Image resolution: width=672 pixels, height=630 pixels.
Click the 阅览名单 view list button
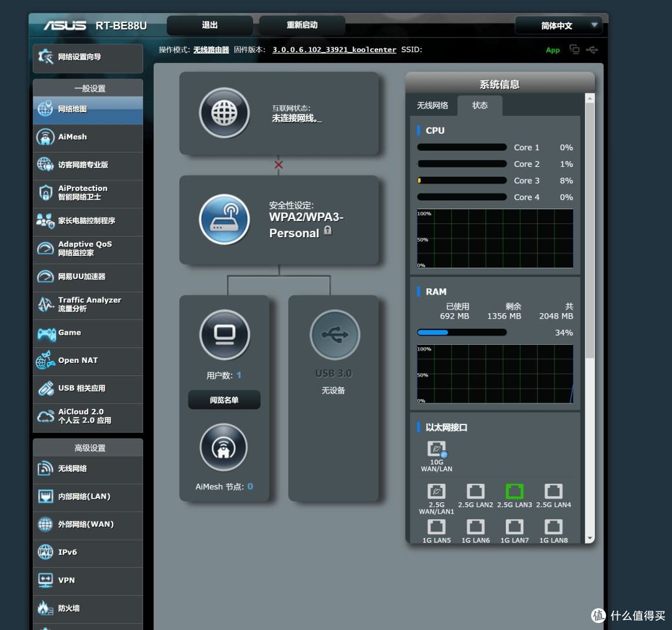224,400
